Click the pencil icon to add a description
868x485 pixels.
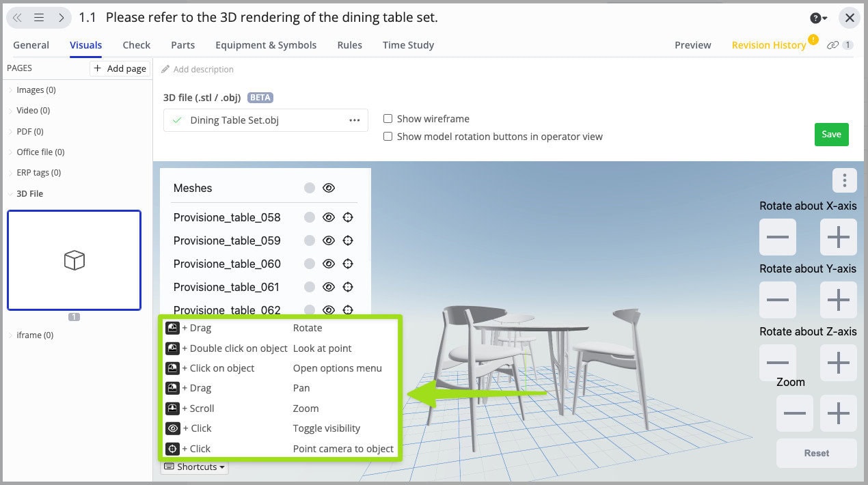coord(164,69)
